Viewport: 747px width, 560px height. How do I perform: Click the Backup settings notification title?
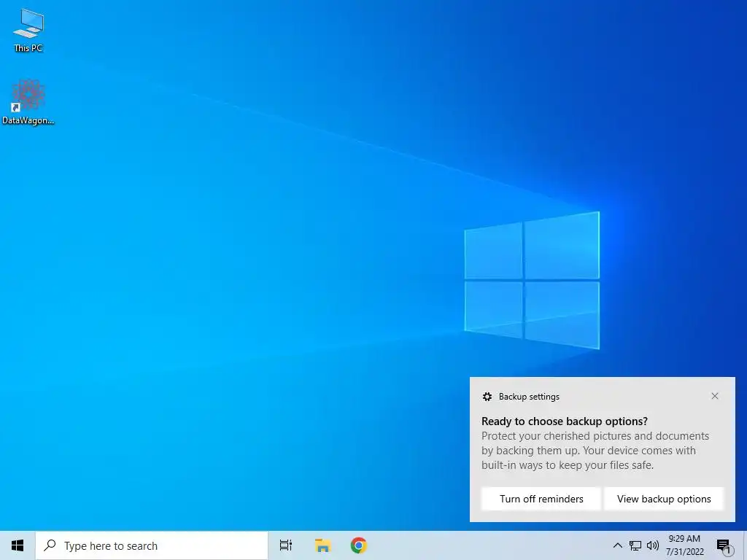[x=529, y=397]
